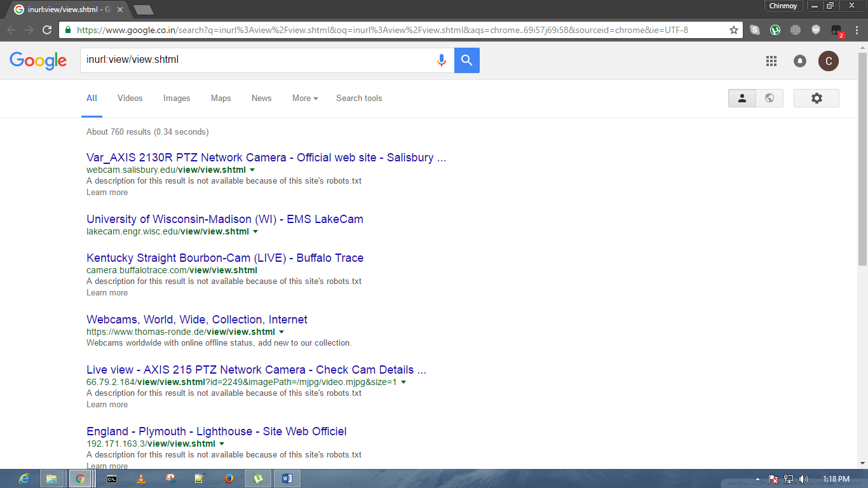Show hidden system tray icons
Image resolution: width=868 pixels, height=488 pixels.
(757, 479)
